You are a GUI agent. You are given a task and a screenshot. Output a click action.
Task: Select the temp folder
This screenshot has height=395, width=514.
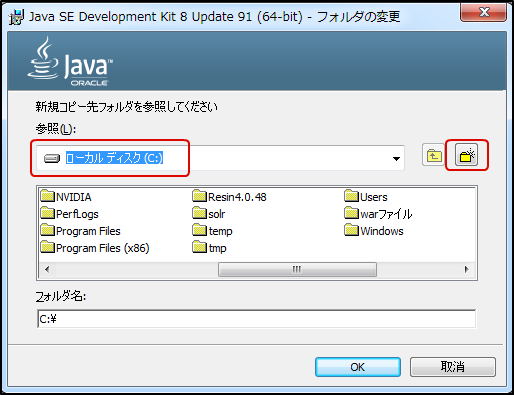213,231
